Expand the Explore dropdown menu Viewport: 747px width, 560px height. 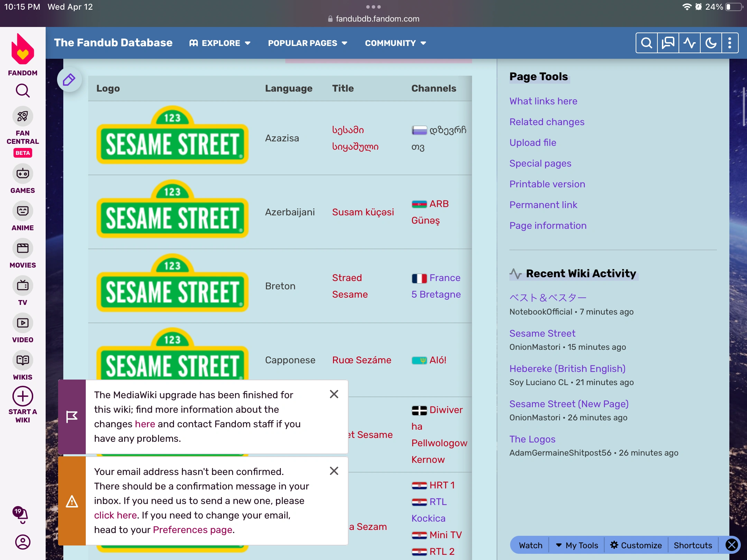pyautogui.click(x=220, y=43)
